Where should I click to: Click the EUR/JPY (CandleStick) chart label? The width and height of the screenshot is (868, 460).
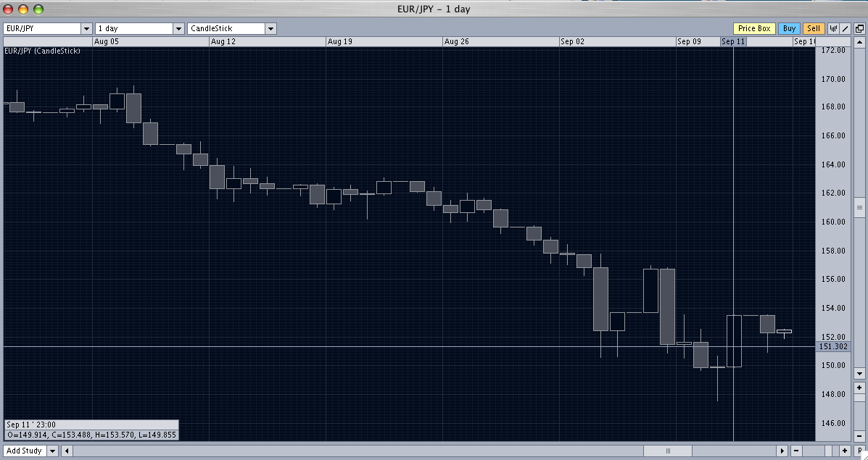click(43, 51)
